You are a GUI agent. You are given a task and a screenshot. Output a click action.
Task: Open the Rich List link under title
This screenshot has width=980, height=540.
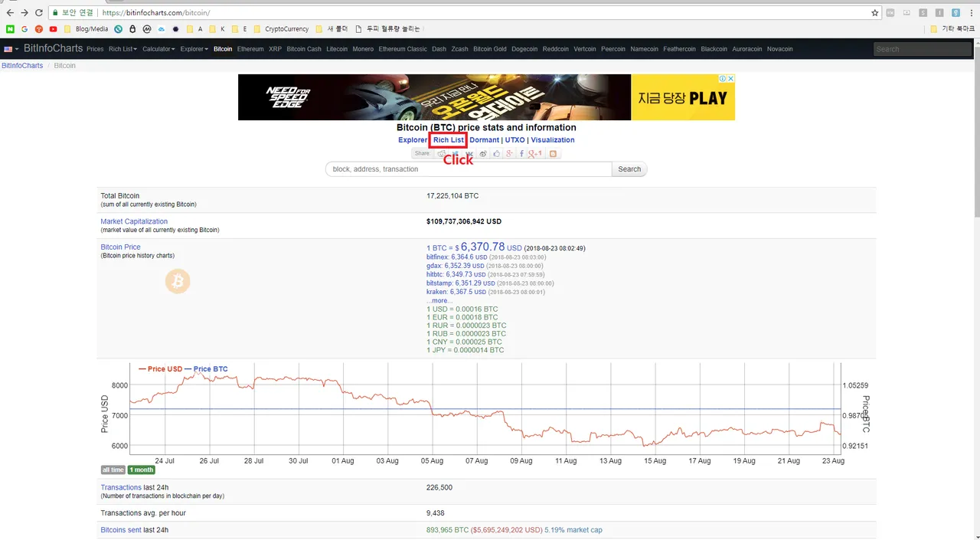tap(449, 140)
